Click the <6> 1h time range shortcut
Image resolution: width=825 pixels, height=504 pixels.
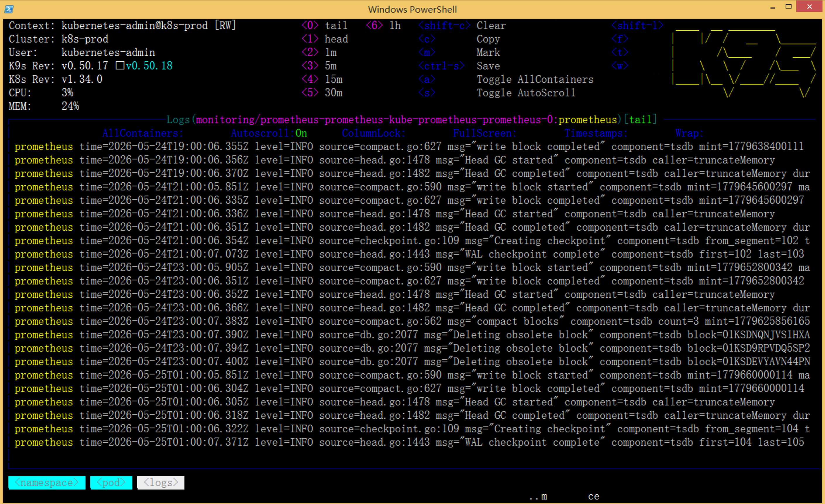pos(383,26)
